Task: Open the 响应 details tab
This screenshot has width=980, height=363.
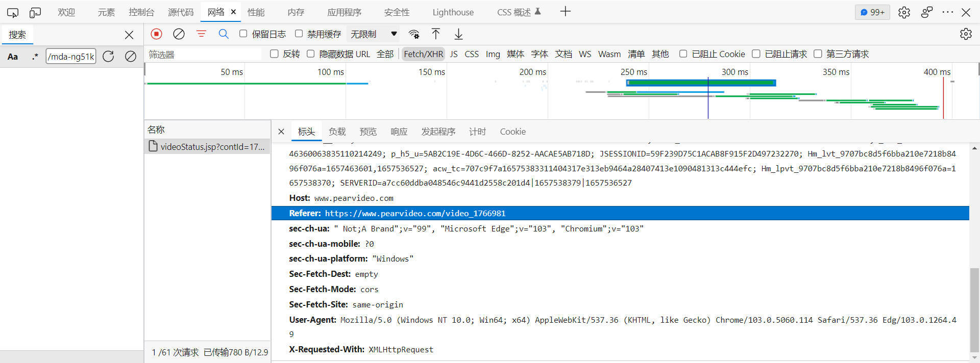Action: tap(399, 132)
